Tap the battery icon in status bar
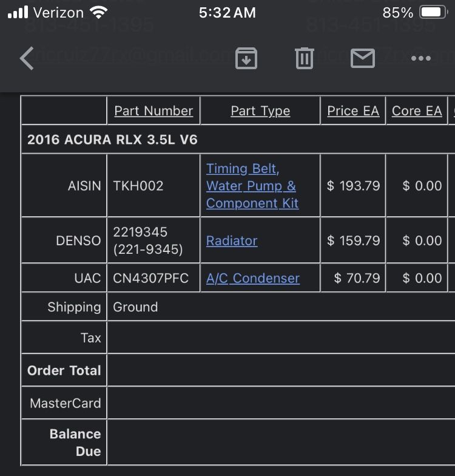The image size is (455, 476). 433,12
